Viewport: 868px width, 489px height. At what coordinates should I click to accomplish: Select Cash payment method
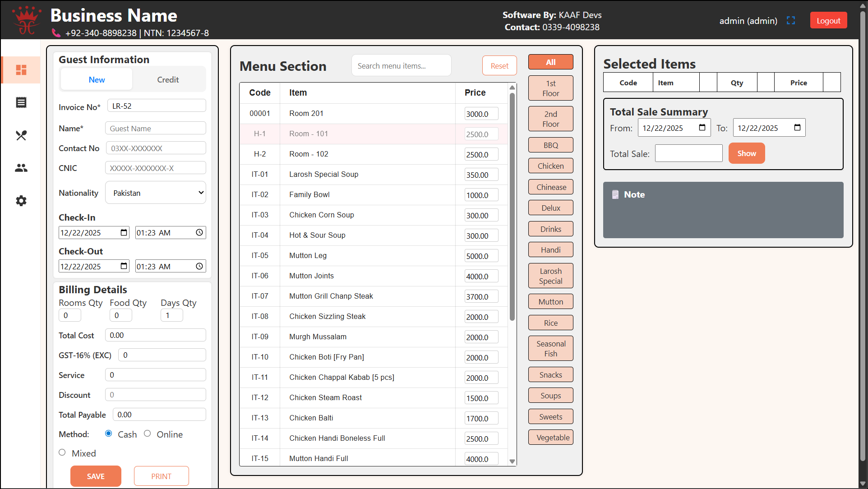click(109, 434)
